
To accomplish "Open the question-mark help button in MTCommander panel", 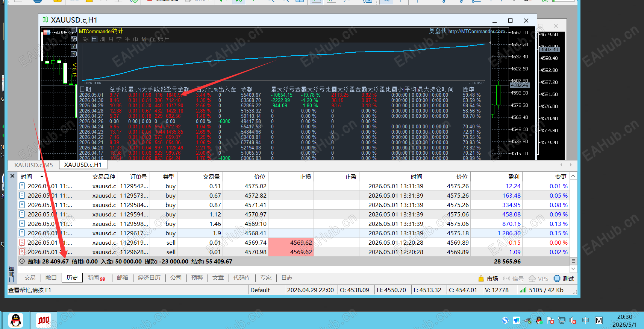I will pyautogui.click(x=74, y=46).
